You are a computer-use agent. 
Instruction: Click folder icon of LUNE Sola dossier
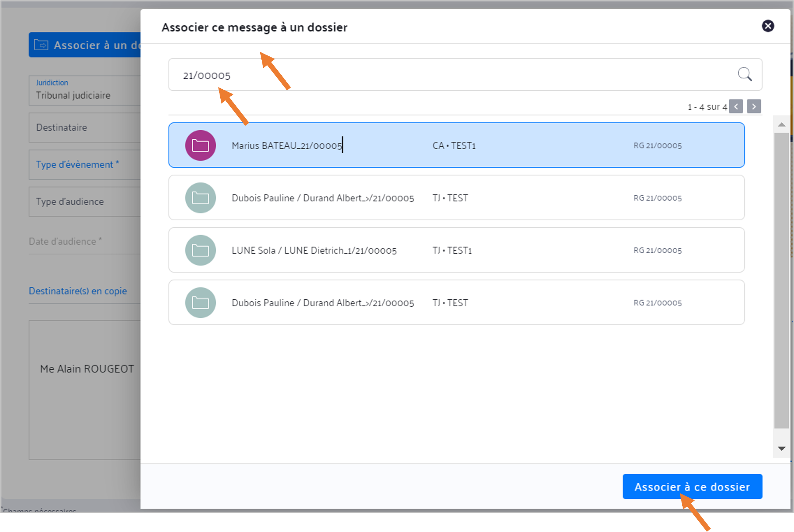[x=200, y=250]
